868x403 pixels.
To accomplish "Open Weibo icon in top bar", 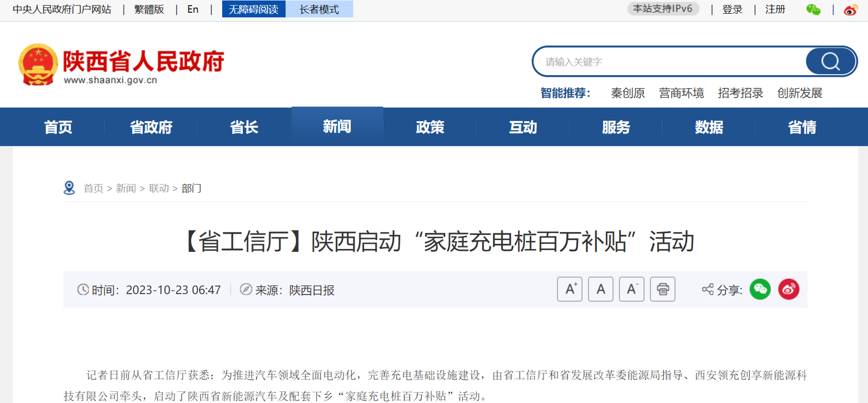I will 850,10.
